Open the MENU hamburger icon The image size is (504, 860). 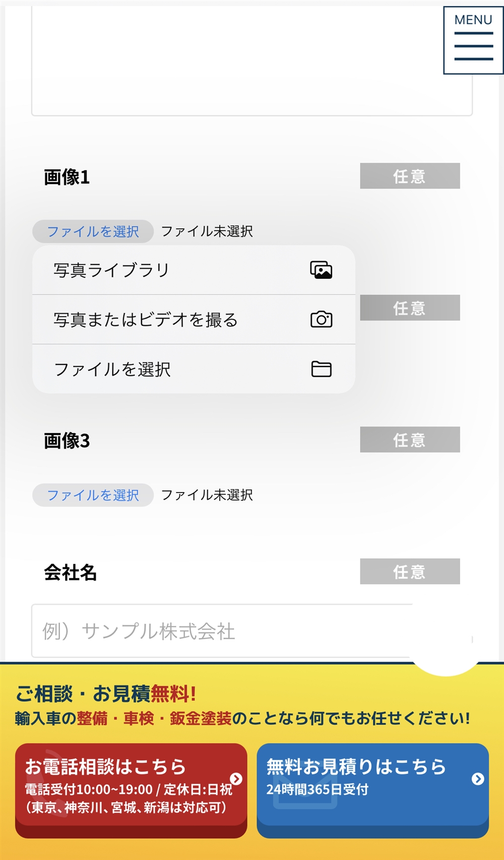(x=473, y=41)
